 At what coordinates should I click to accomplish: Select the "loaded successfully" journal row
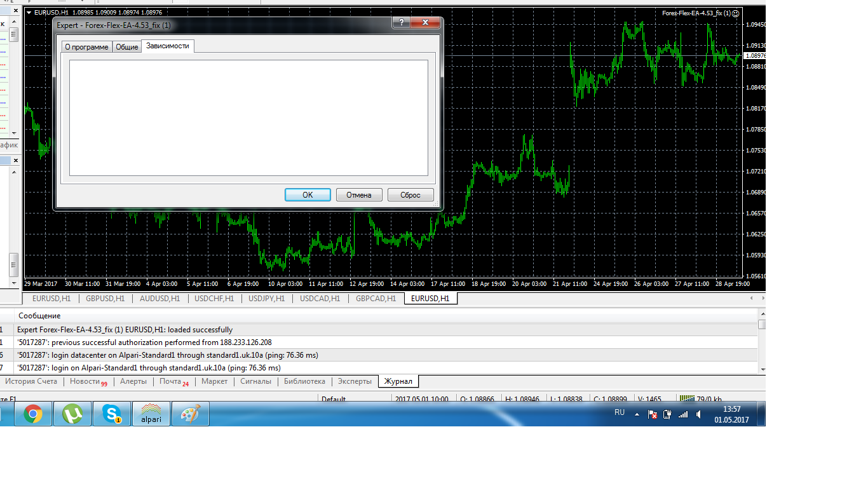[x=379, y=330]
